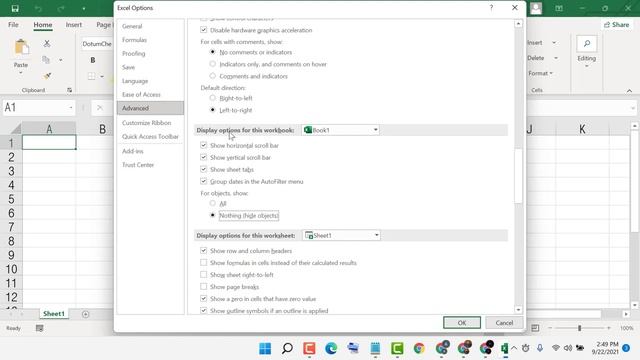
Task: Select Left-to-right default direction
Action: click(213, 110)
